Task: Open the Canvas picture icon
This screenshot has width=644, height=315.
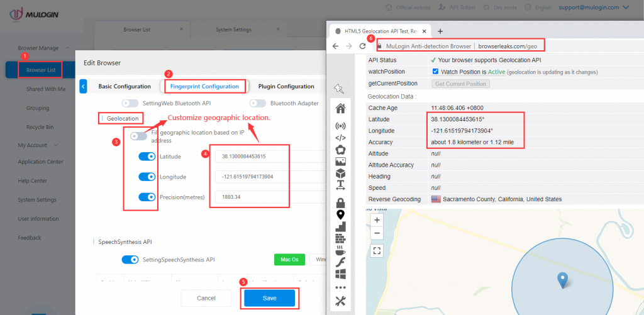Action: pyautogui.click(x=340, y=162)
